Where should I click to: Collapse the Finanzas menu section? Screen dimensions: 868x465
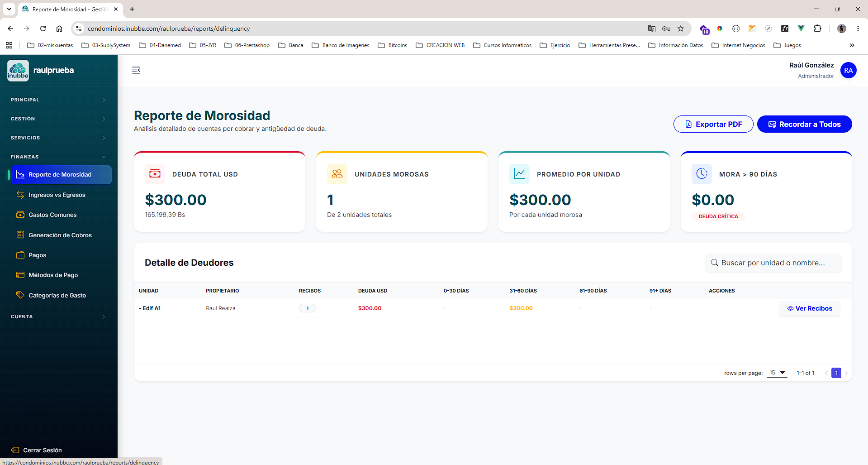(x=59, y=157)
